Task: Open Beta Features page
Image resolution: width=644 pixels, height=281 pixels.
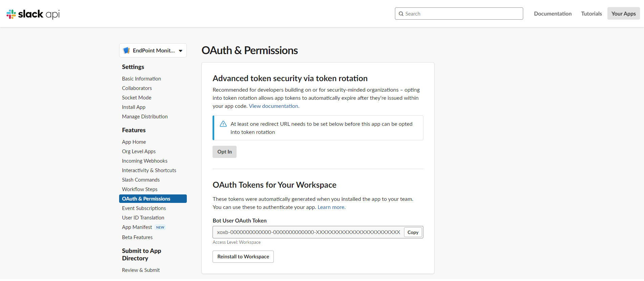Action: 137,237
